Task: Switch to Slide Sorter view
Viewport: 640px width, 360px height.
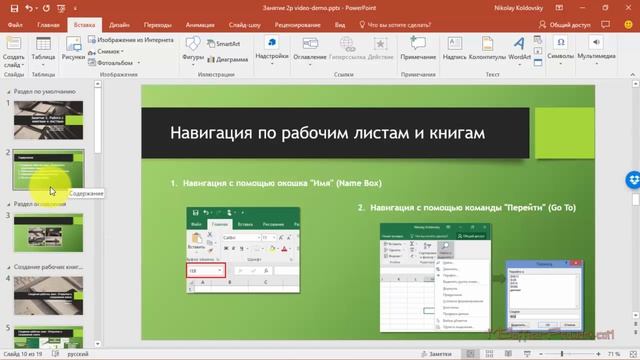Action: pyautogui.click(x=489, y=354)
